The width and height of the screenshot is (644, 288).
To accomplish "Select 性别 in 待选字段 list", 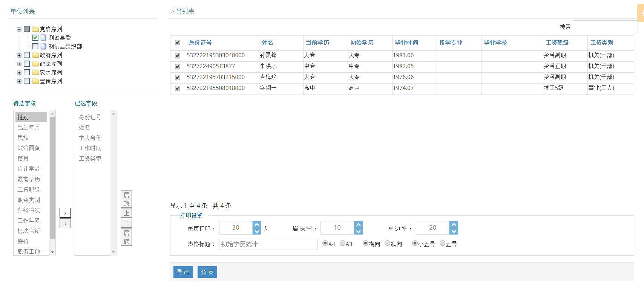I will point(31,117).
